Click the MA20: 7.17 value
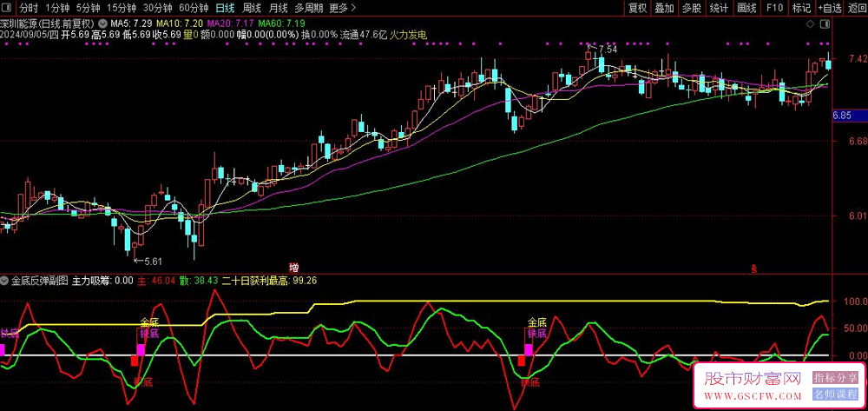Screen dimensions: 868x411 point(231,23)
